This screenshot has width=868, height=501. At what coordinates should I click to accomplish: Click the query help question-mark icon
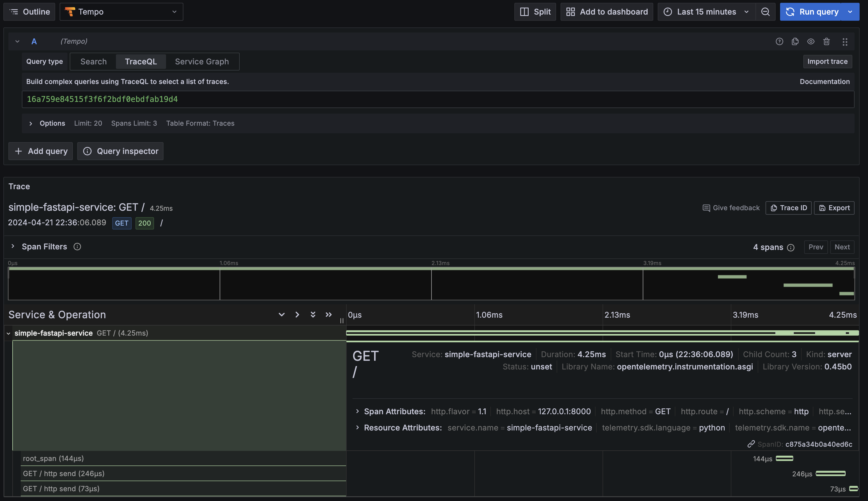(779, 42)
